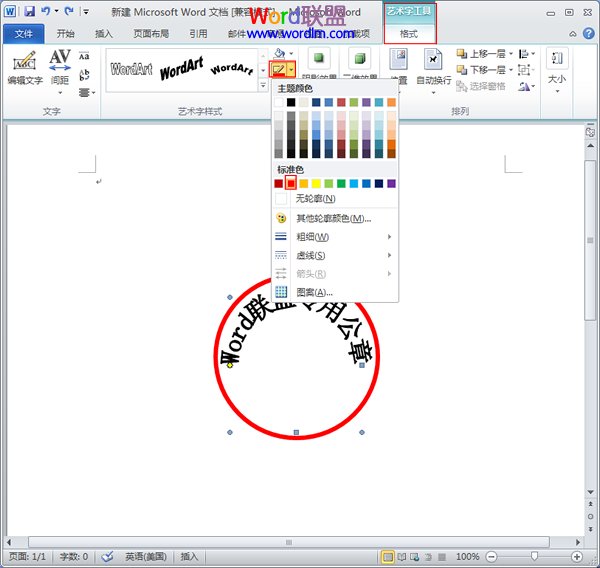Select first outlined WordArt style thumbnail

click(131, 69)
